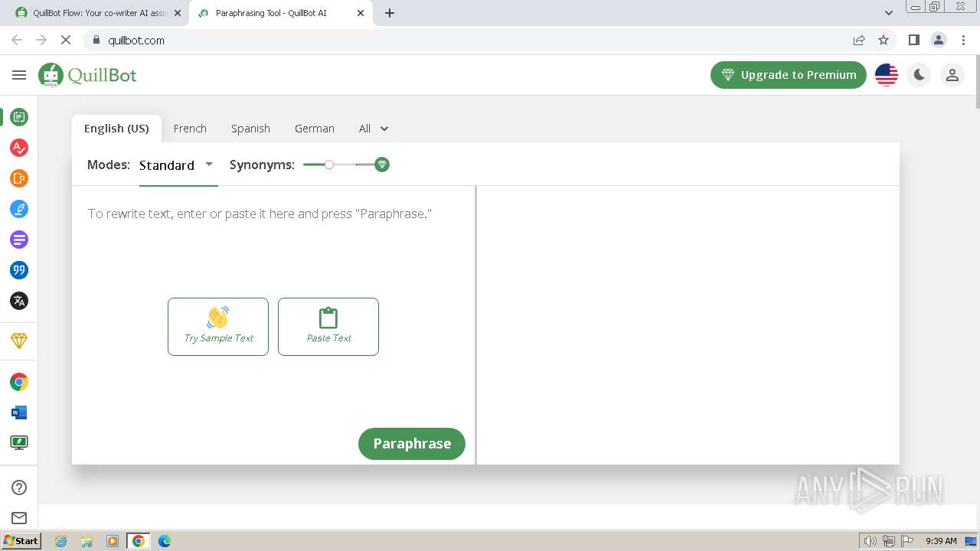Open Chrome three-dot menu
Image resolution: width=980 pixels, height=551 pixels.
coord(964,40)
